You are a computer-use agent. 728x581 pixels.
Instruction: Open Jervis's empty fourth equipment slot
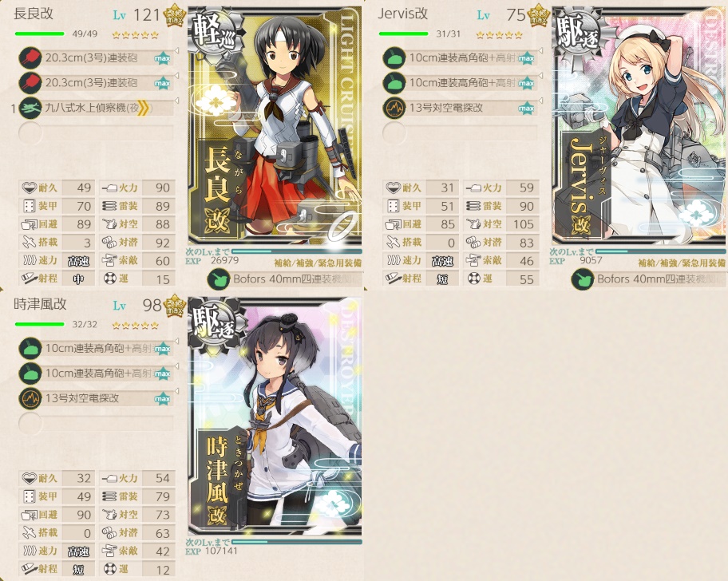[x=460, y=133]
